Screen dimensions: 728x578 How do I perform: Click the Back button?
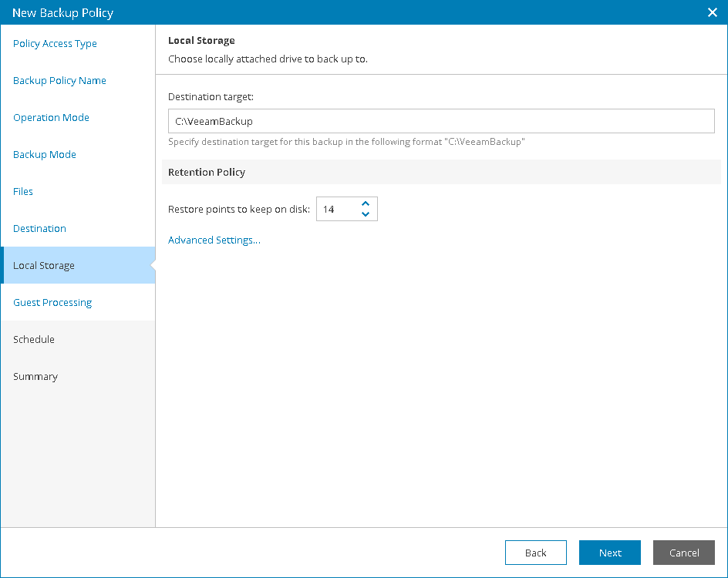536,553
